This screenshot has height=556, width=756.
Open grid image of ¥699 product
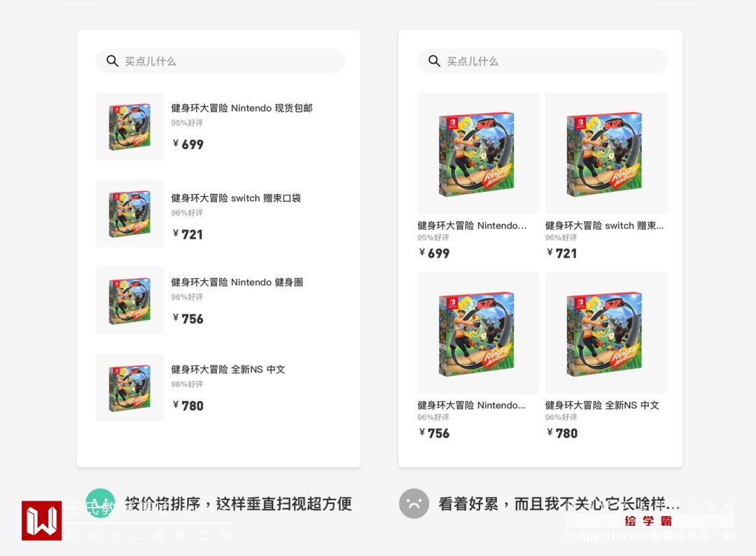478,153
